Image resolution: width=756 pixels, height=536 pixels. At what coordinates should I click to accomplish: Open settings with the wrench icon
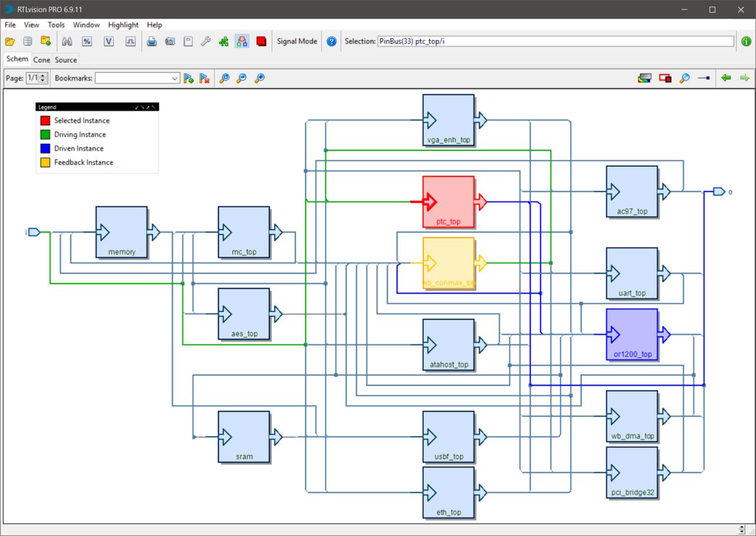click(206, 41)
